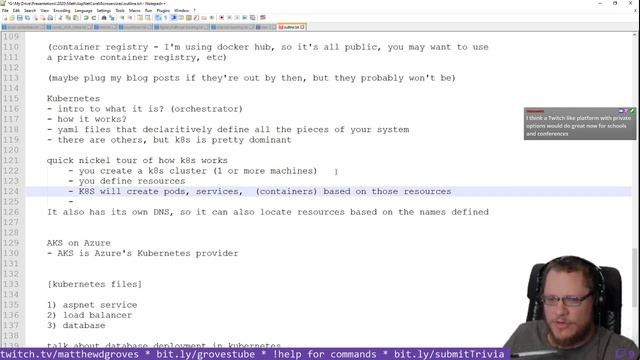Click the macro Playback icon

click(237, 18)
